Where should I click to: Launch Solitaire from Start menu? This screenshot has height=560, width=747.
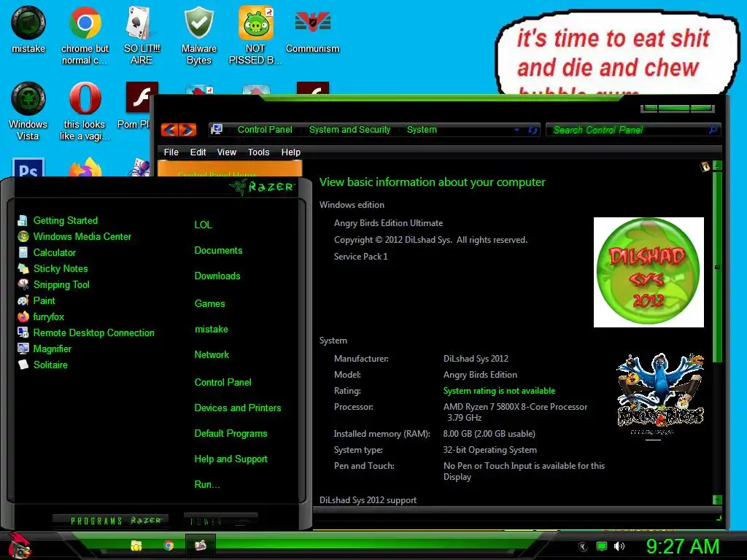tap(42, 365)
